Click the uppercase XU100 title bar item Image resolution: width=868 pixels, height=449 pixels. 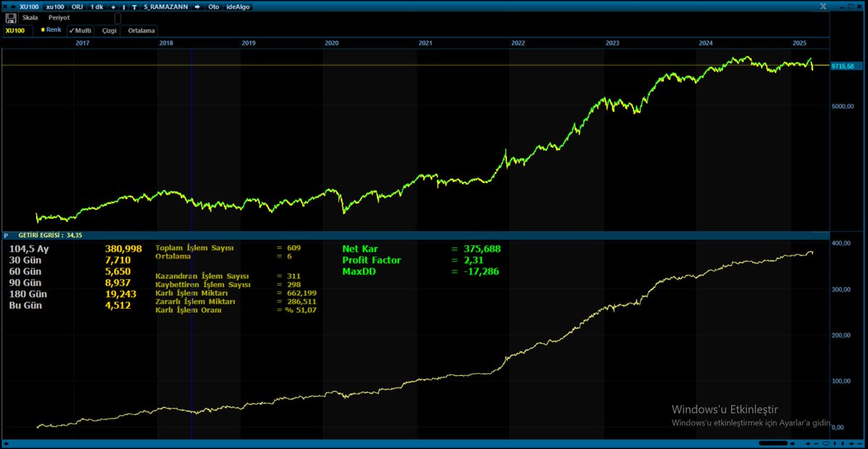pyautogui.click(x=30, y=7)
